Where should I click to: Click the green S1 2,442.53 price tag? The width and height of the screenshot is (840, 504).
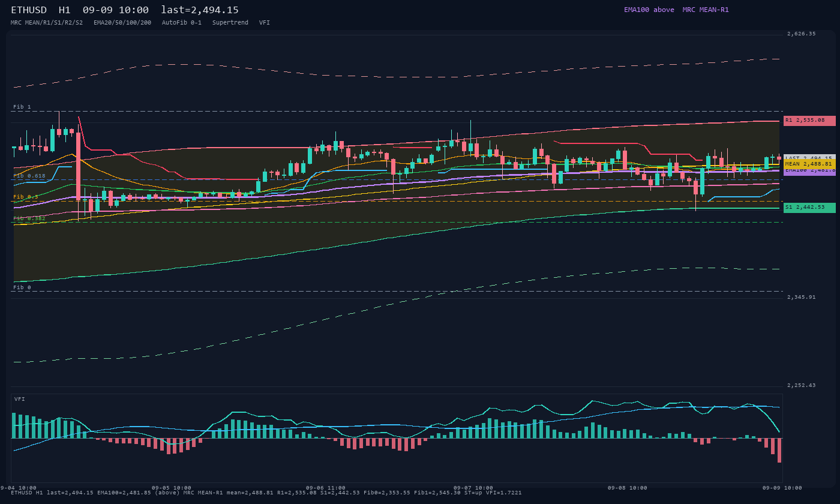809,208
